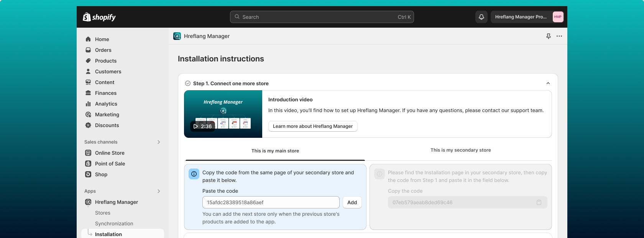
Task: Click the Home icon in sidebar
Action: pyautogui.click(x=88, y=39)
